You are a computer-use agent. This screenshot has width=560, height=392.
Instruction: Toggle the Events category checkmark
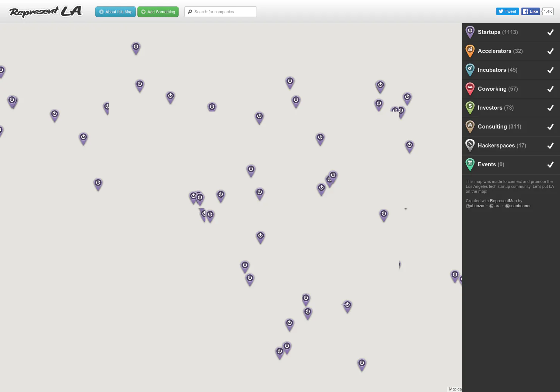point(551,164)
